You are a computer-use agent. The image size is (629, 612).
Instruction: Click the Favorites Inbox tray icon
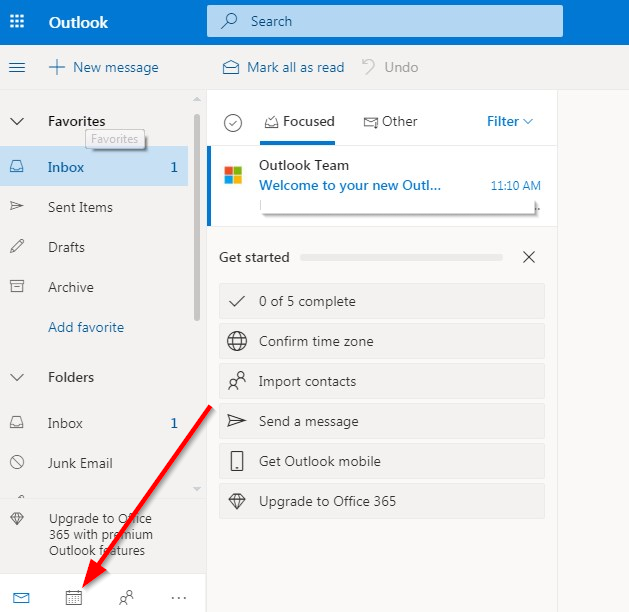click(16, 166)
